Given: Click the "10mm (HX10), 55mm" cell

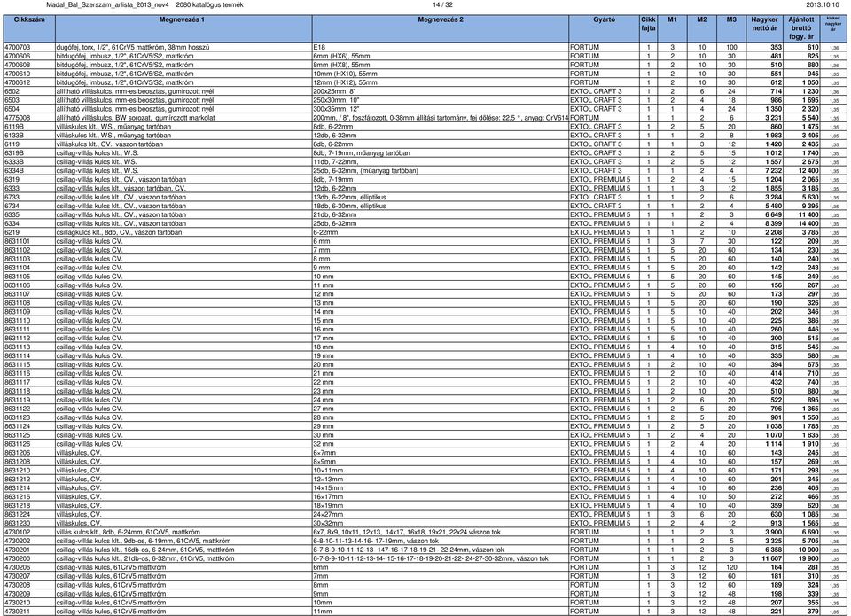Looking at the screenshot, I should tap(345, 74).
